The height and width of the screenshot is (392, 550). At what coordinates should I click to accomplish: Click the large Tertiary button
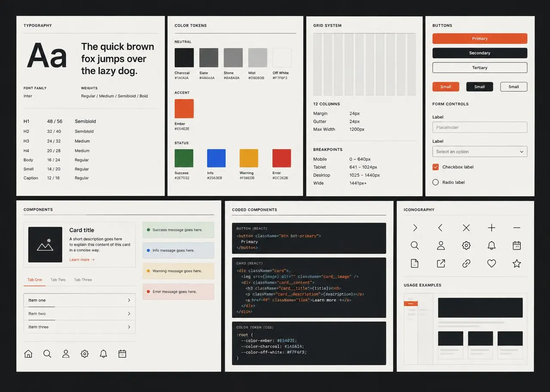point(480,67)
